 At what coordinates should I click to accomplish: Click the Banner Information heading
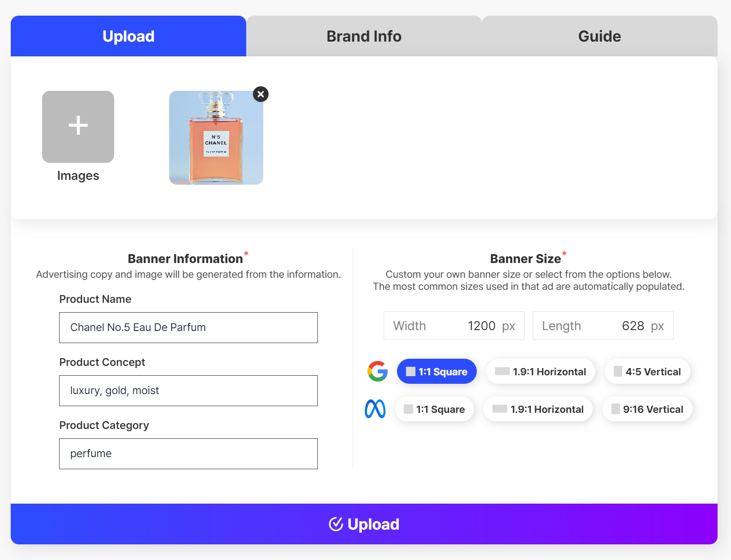coord(185,259)
